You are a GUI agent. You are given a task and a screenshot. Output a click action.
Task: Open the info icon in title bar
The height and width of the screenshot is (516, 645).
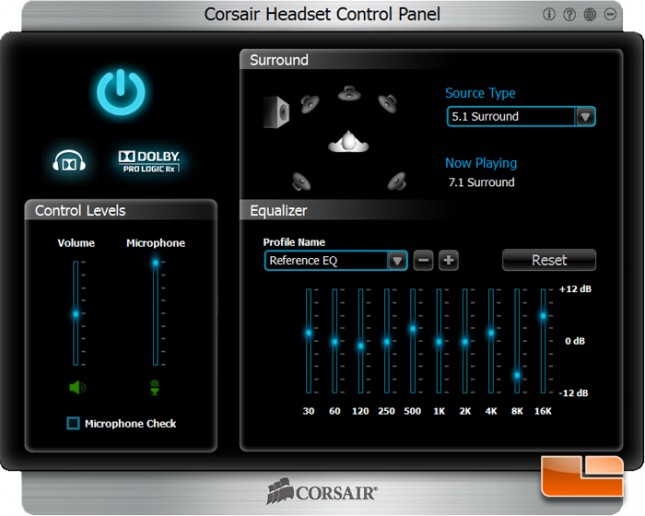tap(549, 14)
